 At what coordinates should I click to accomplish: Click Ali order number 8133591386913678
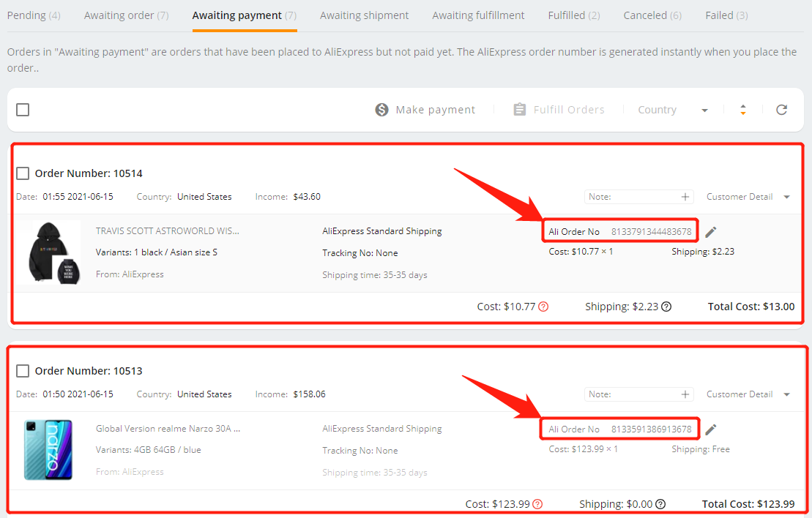click(651, 429)
